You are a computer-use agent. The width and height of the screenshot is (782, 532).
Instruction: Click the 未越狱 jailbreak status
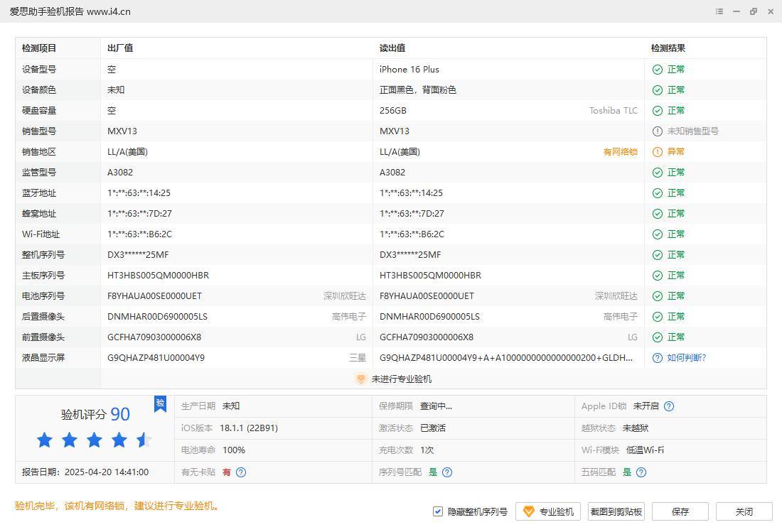636,428
